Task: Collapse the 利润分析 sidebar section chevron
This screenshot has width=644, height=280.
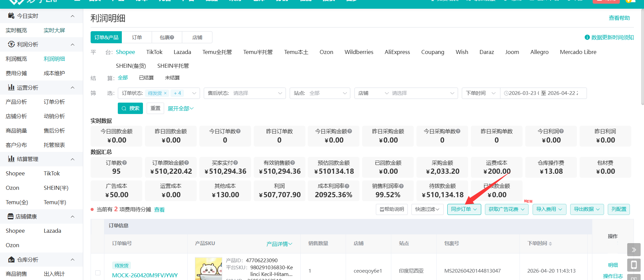Action: 72,45
